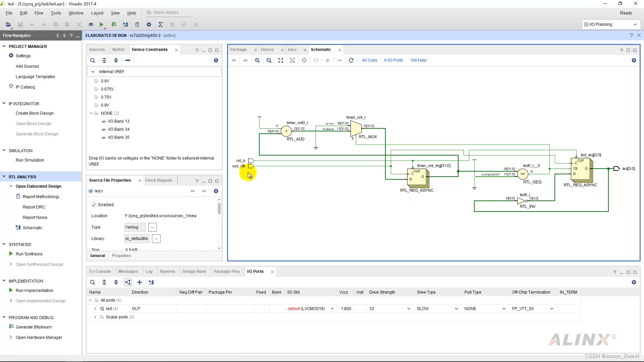The width and height of the screenshot is (644, 362).
Task: Click the Source File Properties vertical scrollbar
Action: click(219, 209)
